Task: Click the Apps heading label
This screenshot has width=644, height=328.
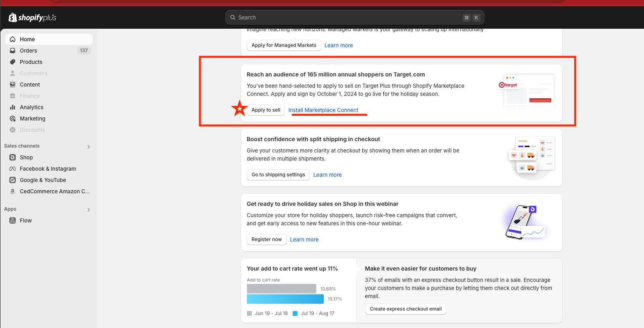Action: tap(10, 209)
